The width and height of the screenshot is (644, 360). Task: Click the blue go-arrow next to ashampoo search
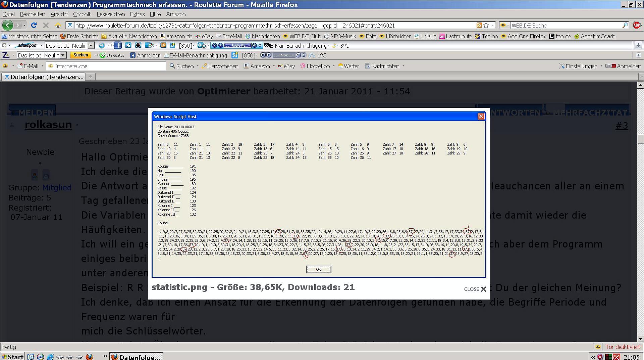pos(101,45)
